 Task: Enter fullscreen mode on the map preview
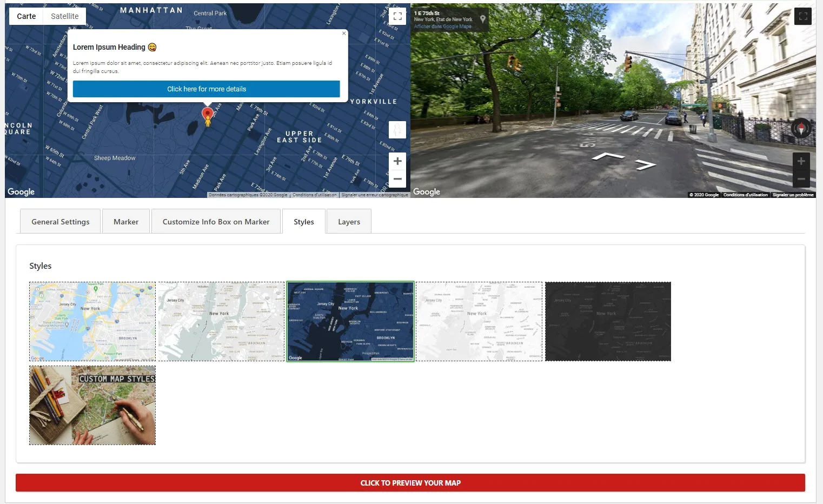pyautogui.click(x=397, y=16)
